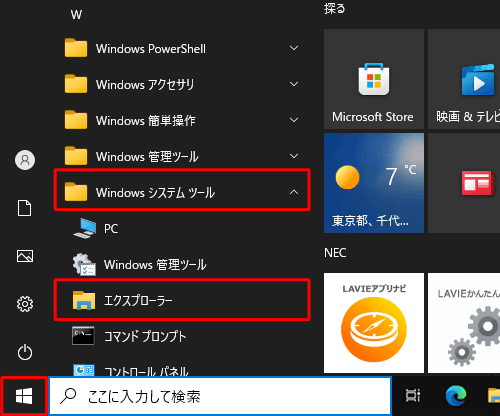Image resolution: width=500 pixels, height=416 pixels.
Task: Expand the Windows アクセサリ chevron
Action: coord(294,84)
